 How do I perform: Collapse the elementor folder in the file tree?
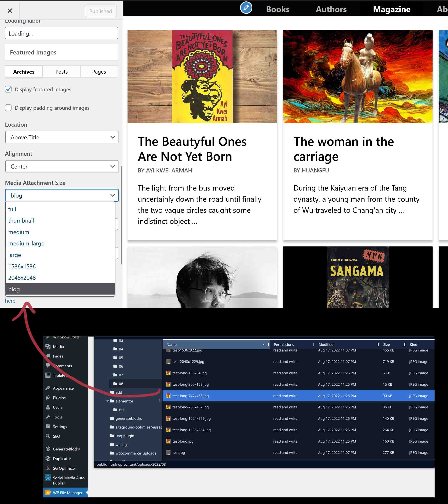coord(108,401)
